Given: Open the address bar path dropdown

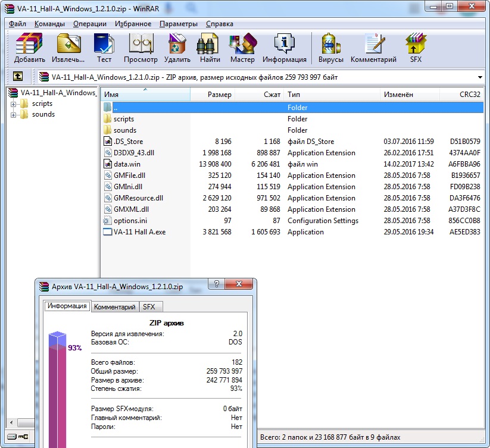Looking at the screenshot, I should click(x=480, y=77).
